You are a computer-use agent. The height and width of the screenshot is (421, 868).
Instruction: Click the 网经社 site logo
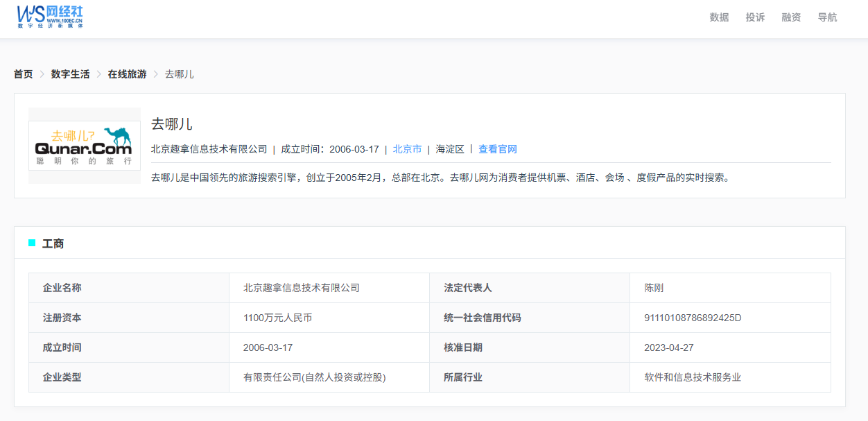click(x=50, y=17)
